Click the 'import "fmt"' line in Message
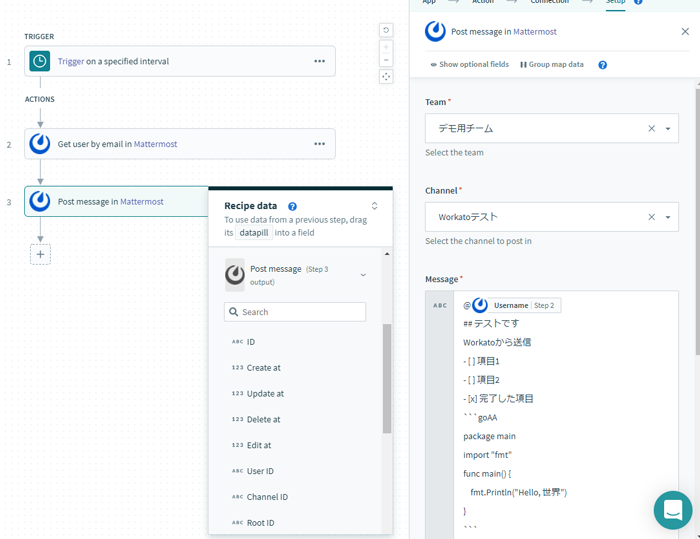The image size is (700, 539). (487, 455)
